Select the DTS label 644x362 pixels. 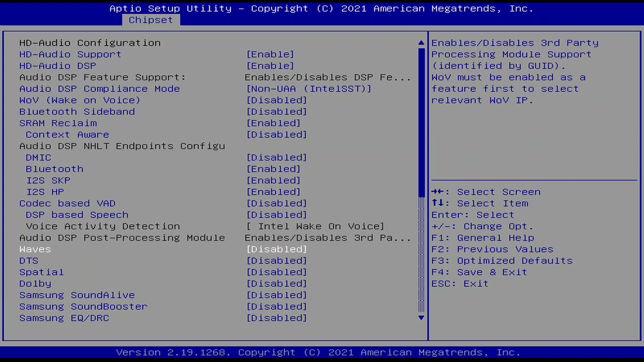click(29, 261)
